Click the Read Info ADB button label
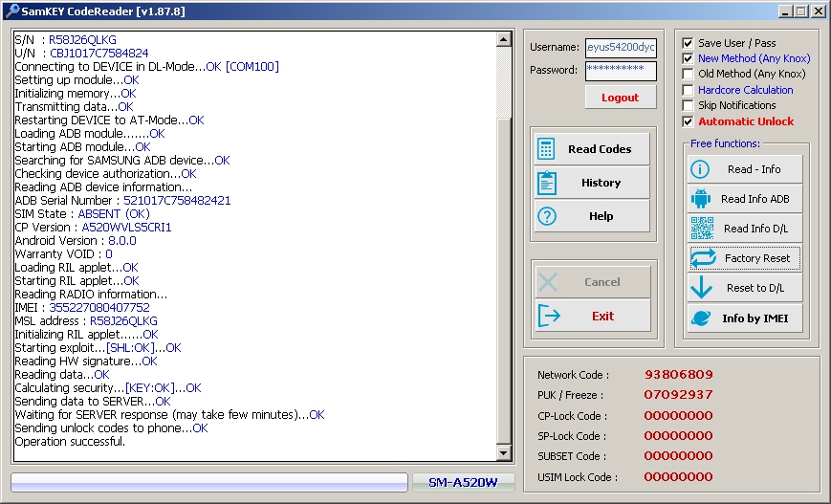This screenshot has width=831, height=504. pyautogui.click(x=755, y=199)
